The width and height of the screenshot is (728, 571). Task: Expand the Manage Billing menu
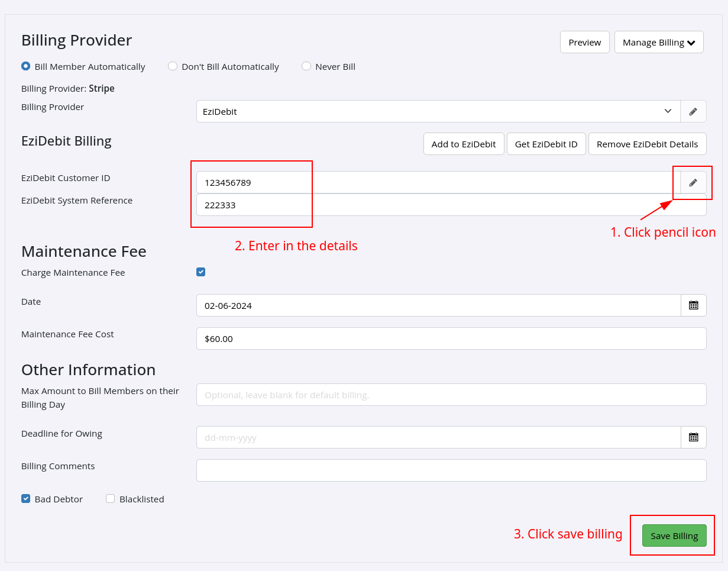(659, 42)
